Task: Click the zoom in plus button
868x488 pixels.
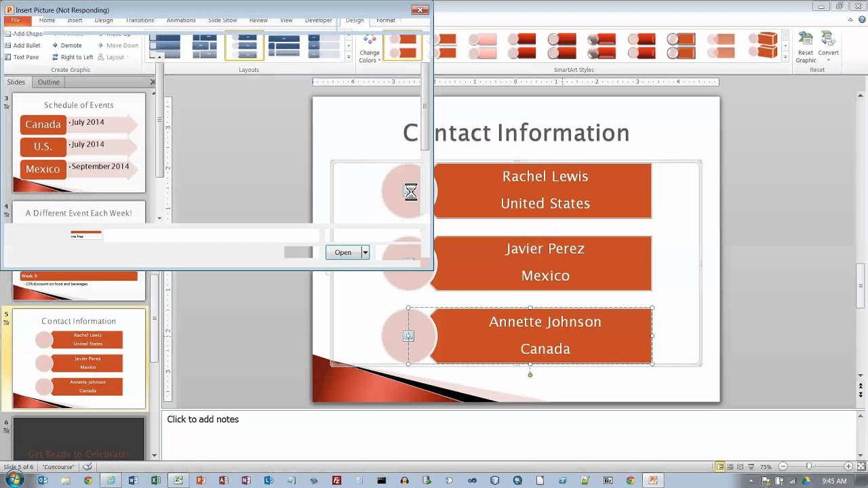Action: click(x=848, y=466)
